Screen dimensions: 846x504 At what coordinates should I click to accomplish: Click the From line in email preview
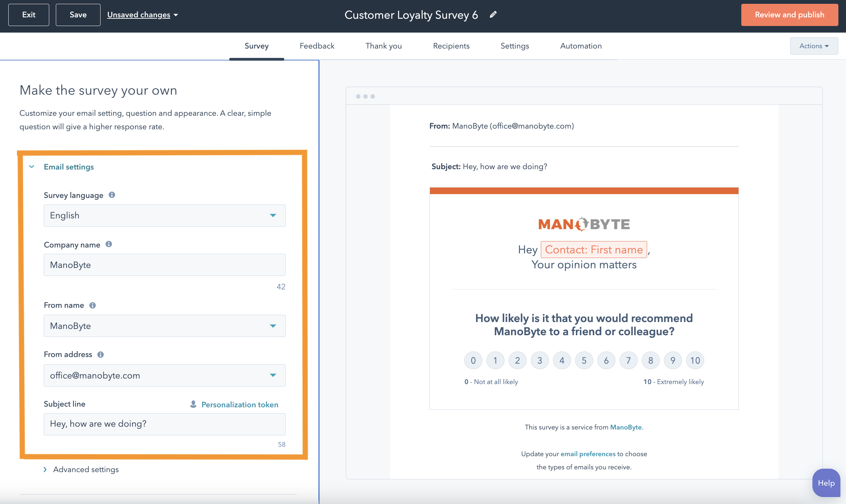pos(501,126)
